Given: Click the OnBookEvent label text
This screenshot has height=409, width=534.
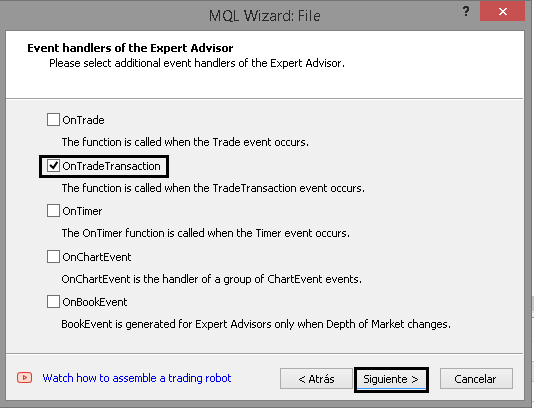Looking at the screenshot, I should point(95,302).
